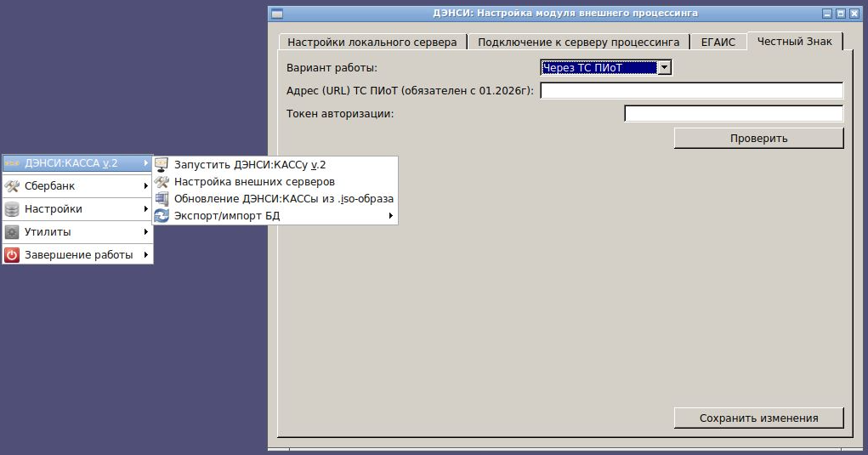This screenshot has height=455, width=868.
Task: Click the ДЭНСИ:КАССА v.2 submenu arrow
Action: (x=145, y=163)
